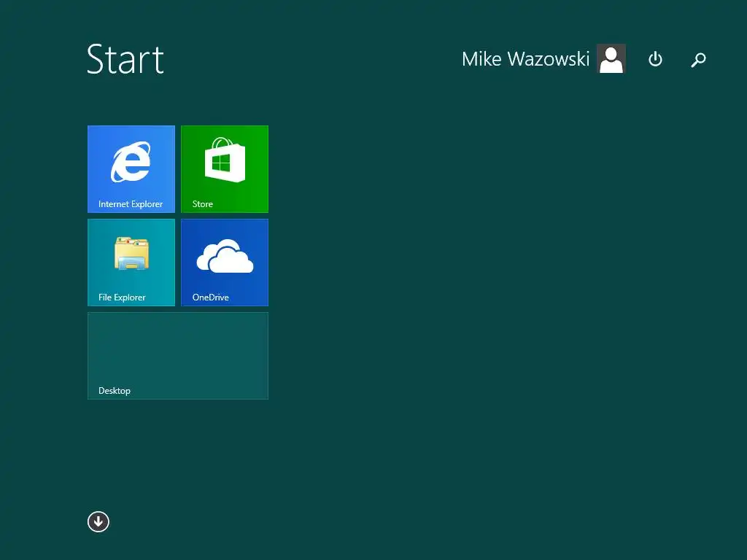Open the Internet Explorer tile
The width and height of the screenshot is (747, 560).
[x=131, y=169]
